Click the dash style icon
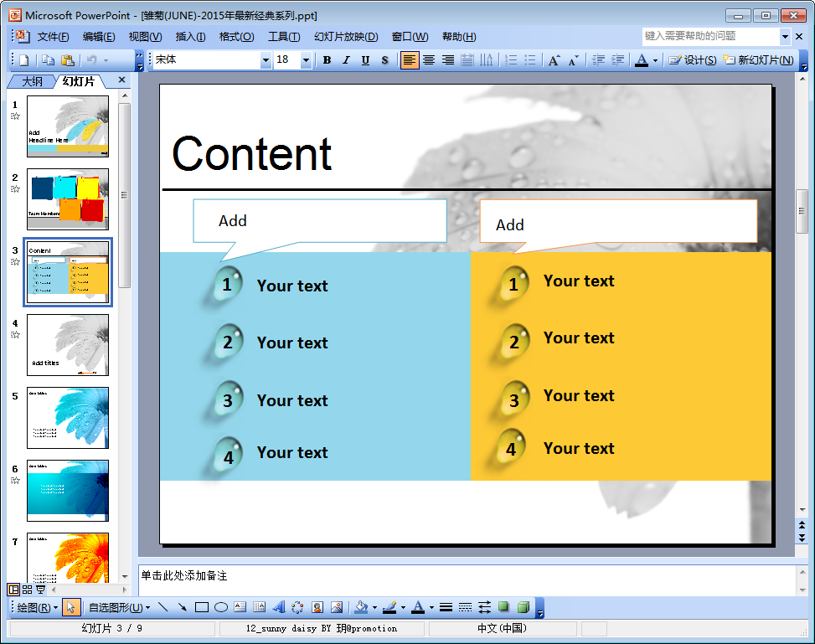Image resolution: width=815 pixels, height=644 pixels. 465,607
